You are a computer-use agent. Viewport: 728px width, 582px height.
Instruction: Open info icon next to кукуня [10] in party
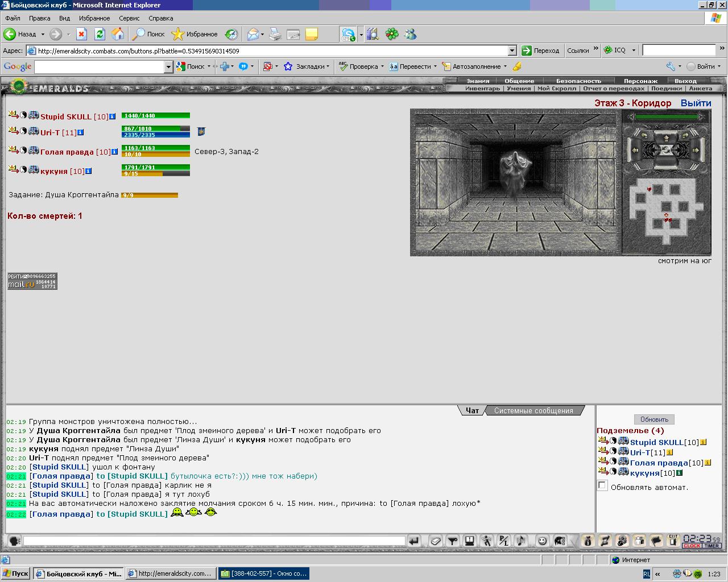point(89,171)
